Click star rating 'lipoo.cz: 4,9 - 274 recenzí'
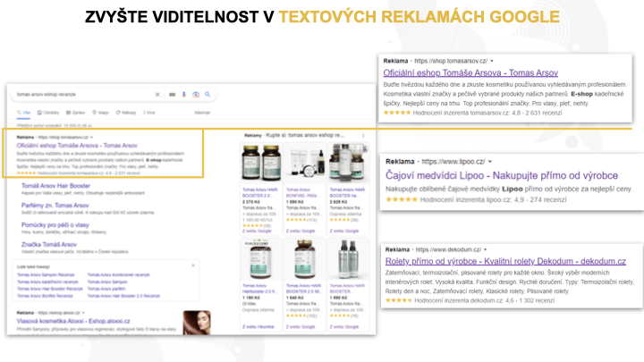 click(476, 200)
